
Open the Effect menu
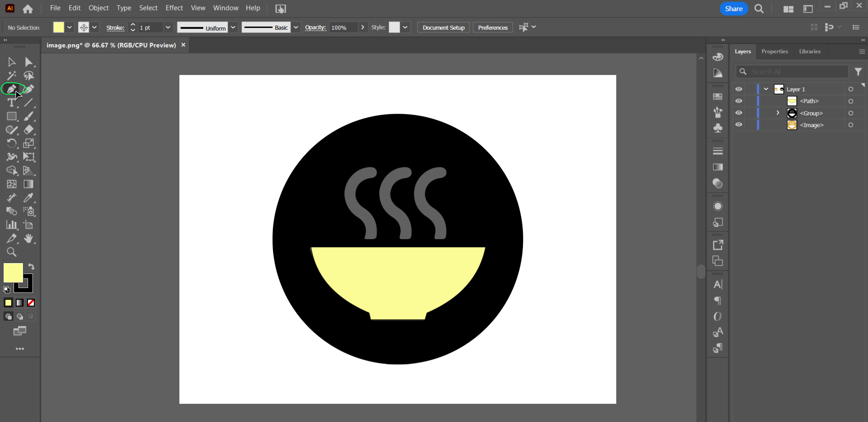pyautogui.click(x=174, y=8)
